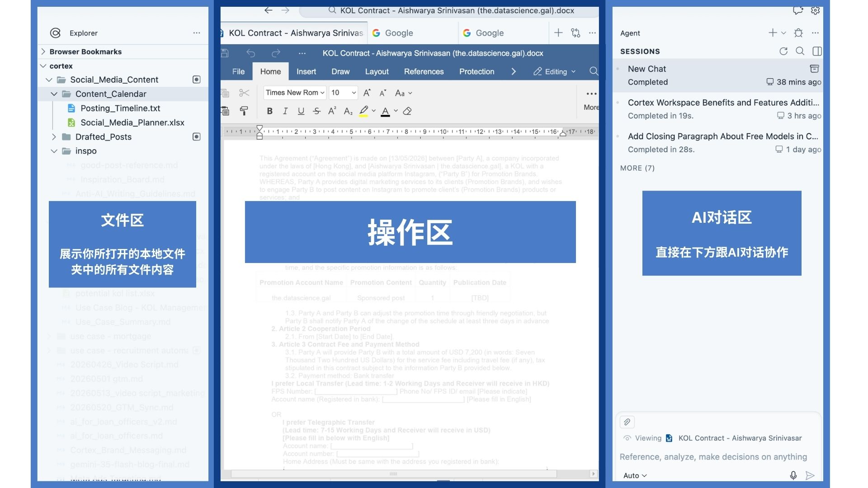The image size is (868, 488).
Task: Open highlight color dropdown arrow
Action: [x=374, y=111]
